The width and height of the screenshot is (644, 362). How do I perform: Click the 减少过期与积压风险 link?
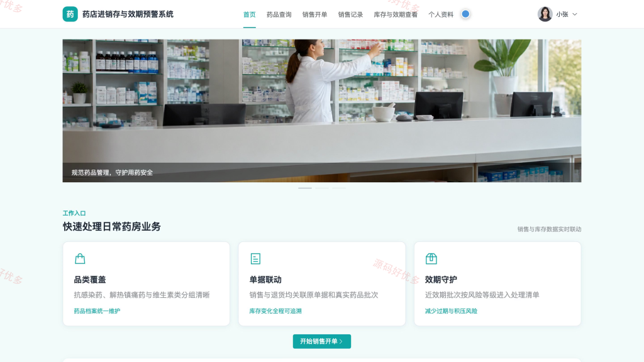coord(451,311)
